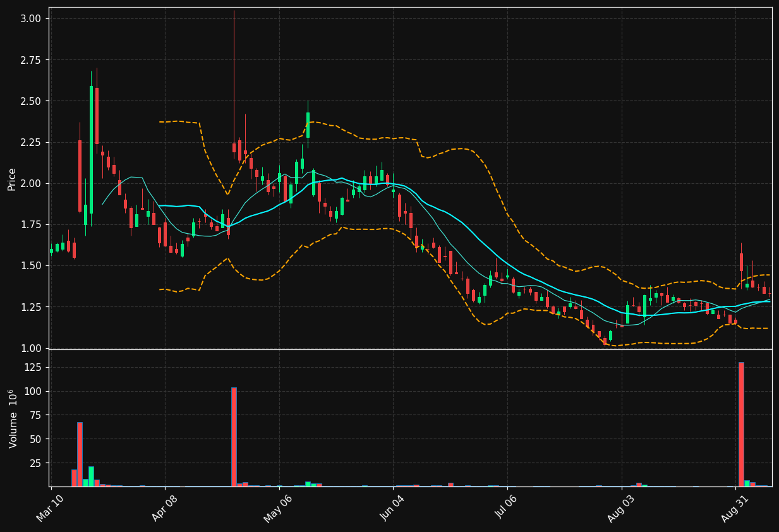Click the 3.00 price axis label
Viewport: 779px width, 532px height.
click(30, 19)
